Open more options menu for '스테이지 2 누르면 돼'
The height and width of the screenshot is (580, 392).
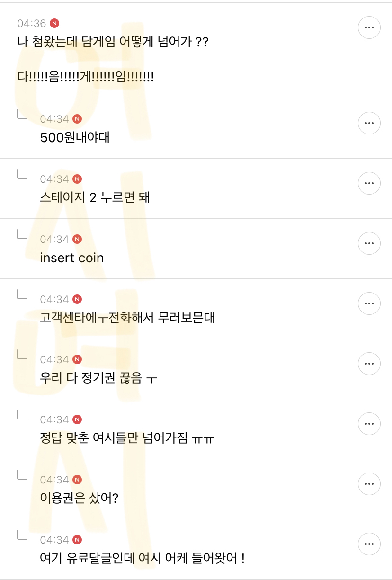(369, 183)
